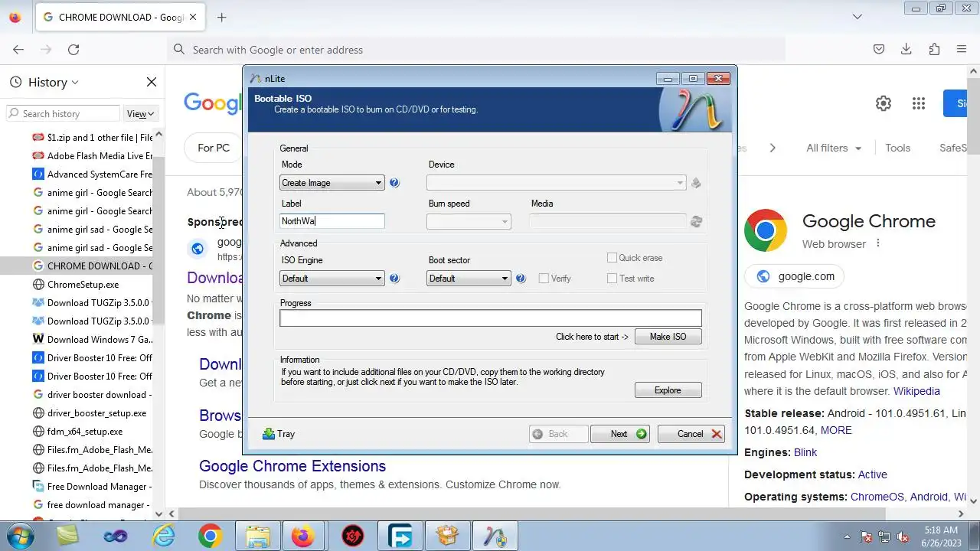The image size is (980, 551).
Task: Launch Internet Explorer from the taskbar
Action: 164,536
